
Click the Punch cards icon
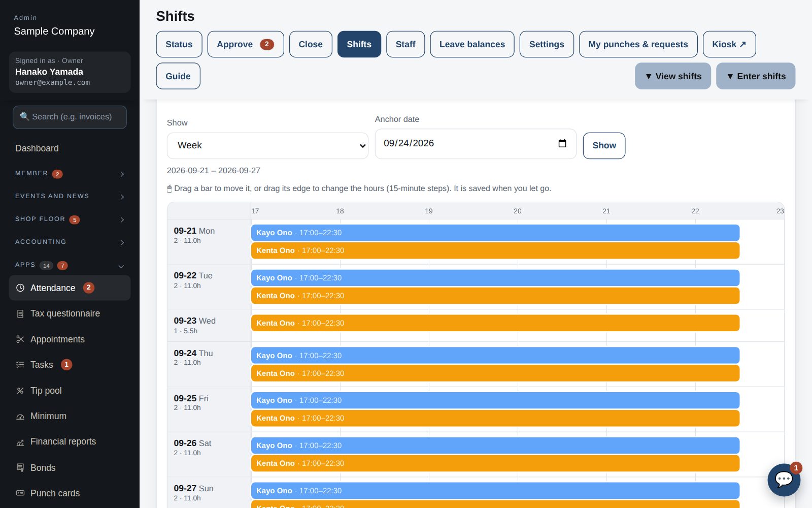20,493
